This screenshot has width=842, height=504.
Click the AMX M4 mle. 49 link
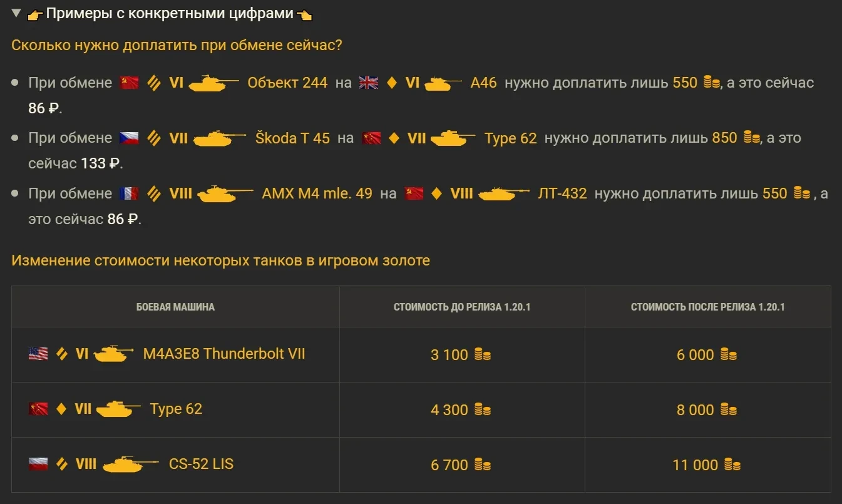click(x=317, y=193)
